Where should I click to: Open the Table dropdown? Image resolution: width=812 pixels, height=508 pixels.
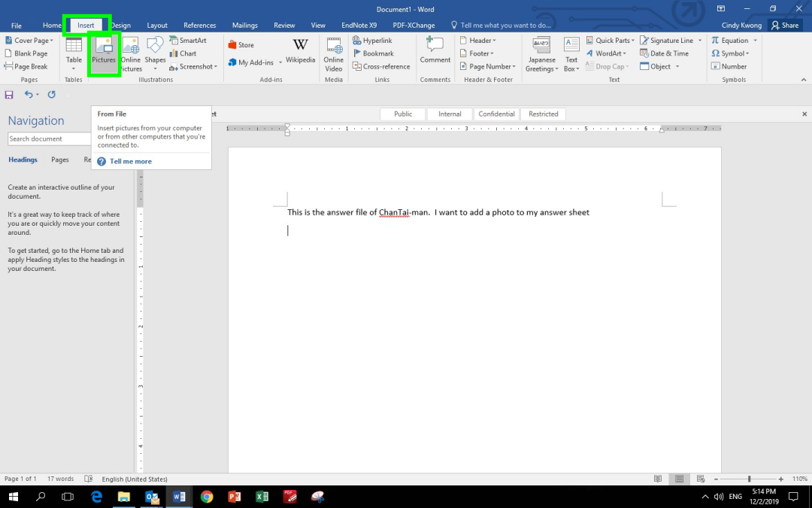tap(74, 68)
